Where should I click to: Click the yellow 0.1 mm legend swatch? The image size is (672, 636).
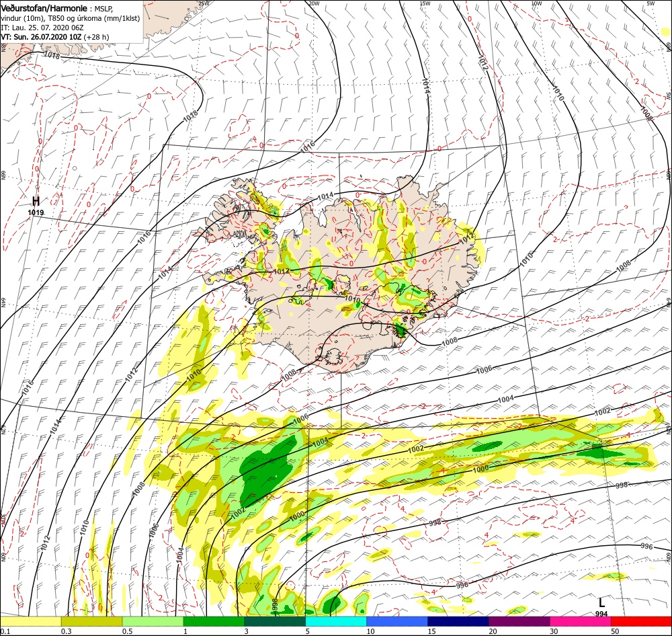pos(31,621)
